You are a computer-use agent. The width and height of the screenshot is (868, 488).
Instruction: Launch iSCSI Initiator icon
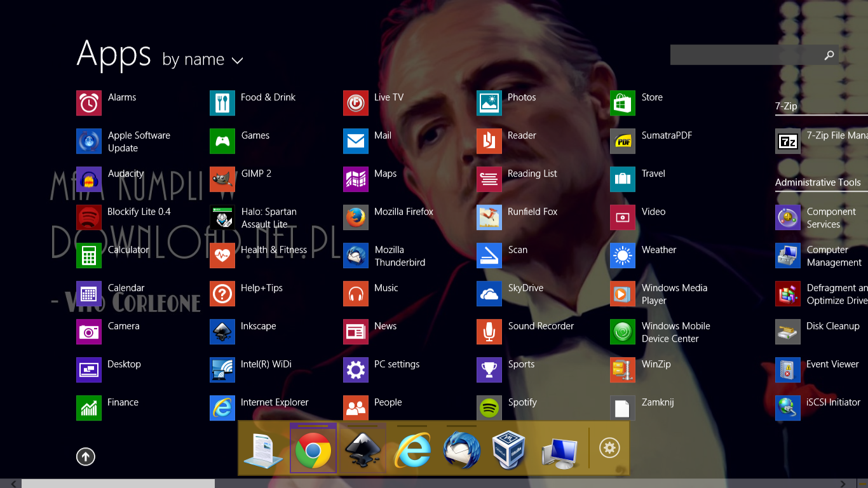click(788, 408)
